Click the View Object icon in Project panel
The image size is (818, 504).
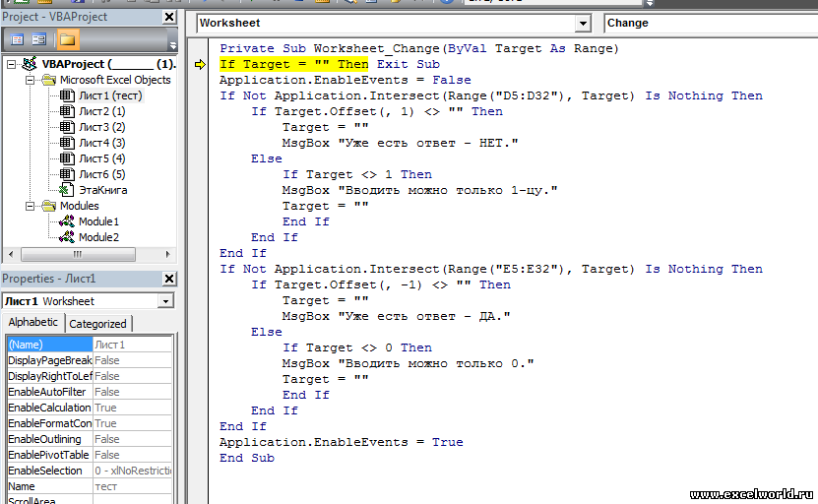click(x=39, y=39)
